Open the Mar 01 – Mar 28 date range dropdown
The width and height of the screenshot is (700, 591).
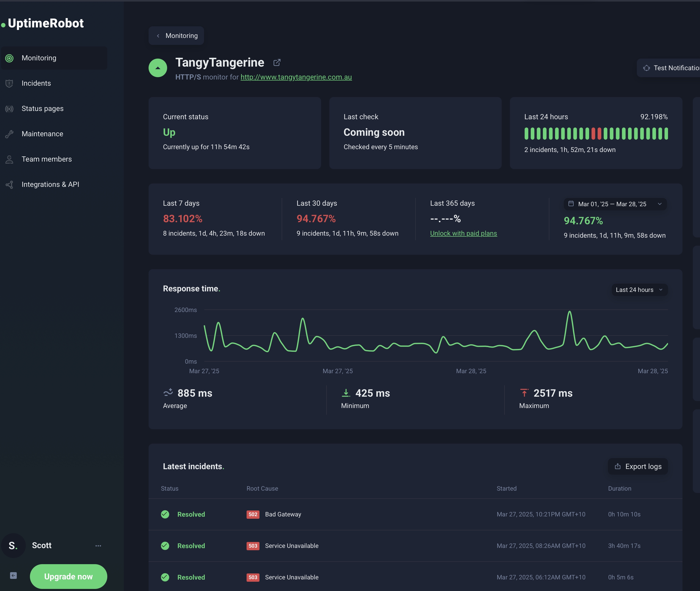tap(615, 204)
